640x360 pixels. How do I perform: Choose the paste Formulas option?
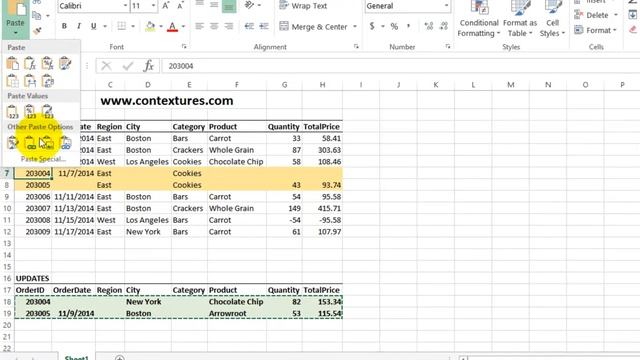(30, 64)
